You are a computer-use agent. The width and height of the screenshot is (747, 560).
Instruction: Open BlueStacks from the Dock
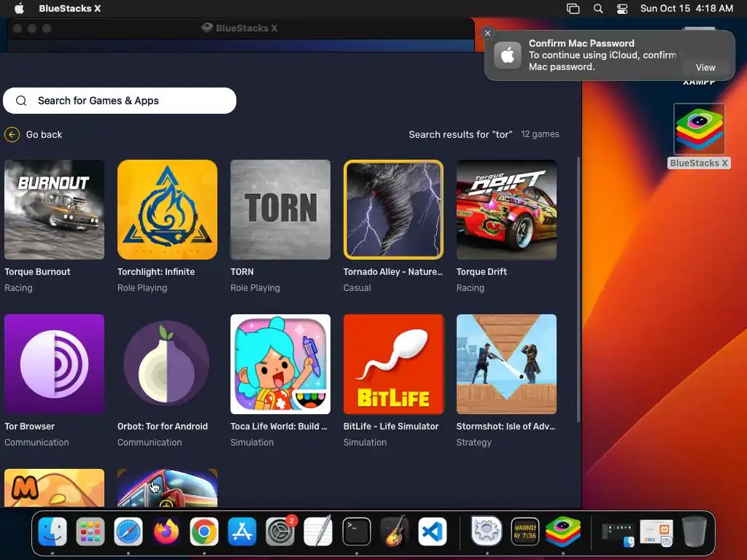click(x=563, y=532)
